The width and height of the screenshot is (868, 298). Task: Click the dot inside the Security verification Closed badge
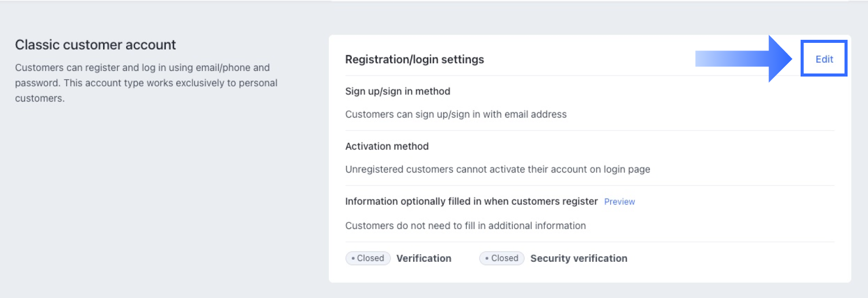point(487,259)
